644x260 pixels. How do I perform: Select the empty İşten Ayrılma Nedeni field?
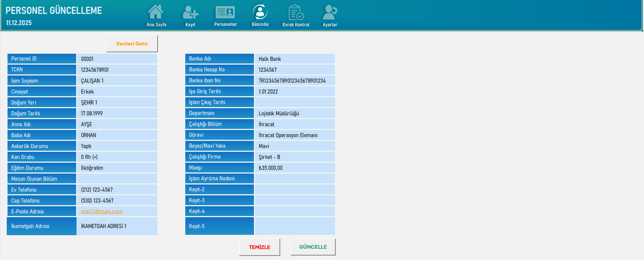(295, 178)
